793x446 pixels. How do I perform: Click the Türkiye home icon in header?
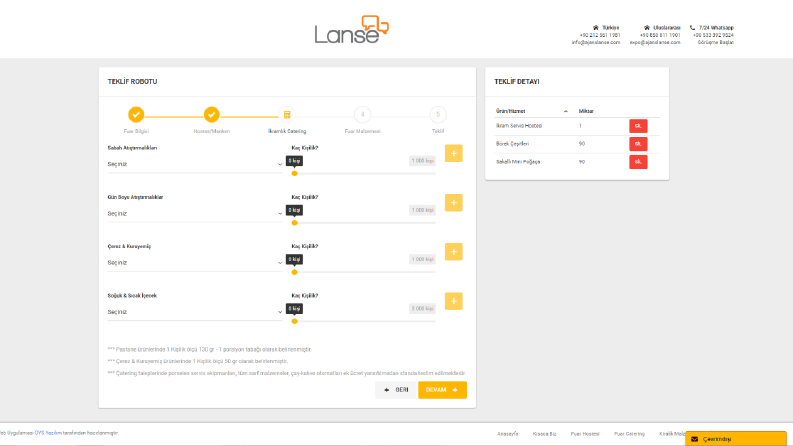596,28
